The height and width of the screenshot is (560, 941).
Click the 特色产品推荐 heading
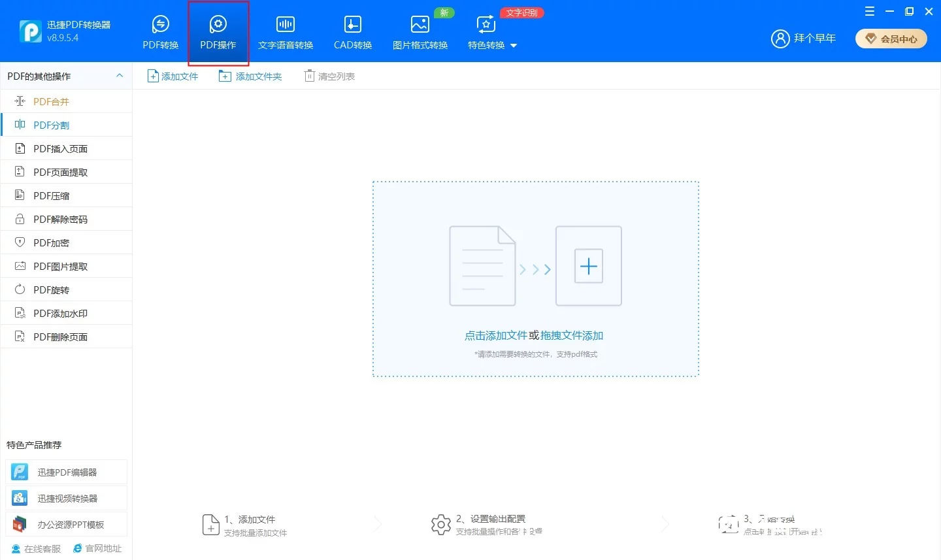34,445
